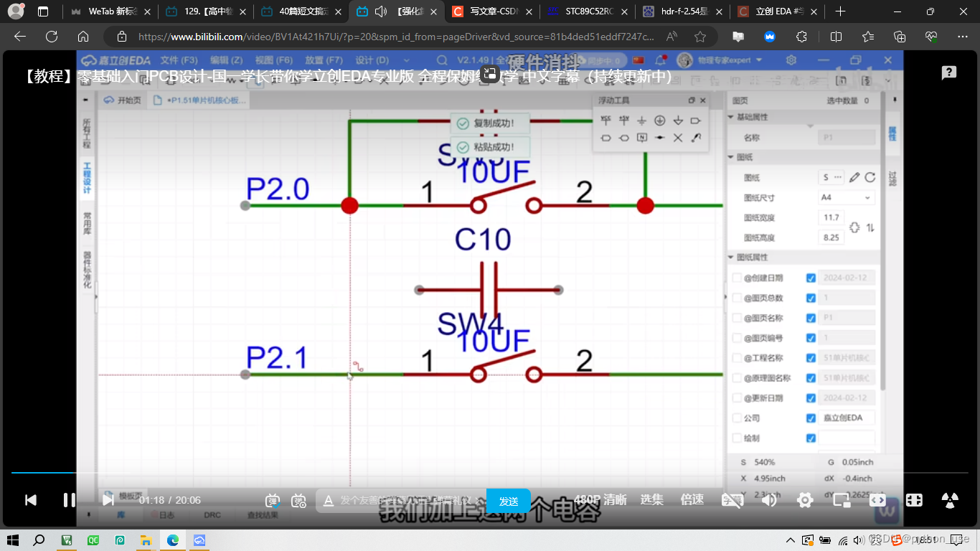Open the 常用库 left sidebar panel
The width and height of the screenshot is (980, 551).
point(87,224)
